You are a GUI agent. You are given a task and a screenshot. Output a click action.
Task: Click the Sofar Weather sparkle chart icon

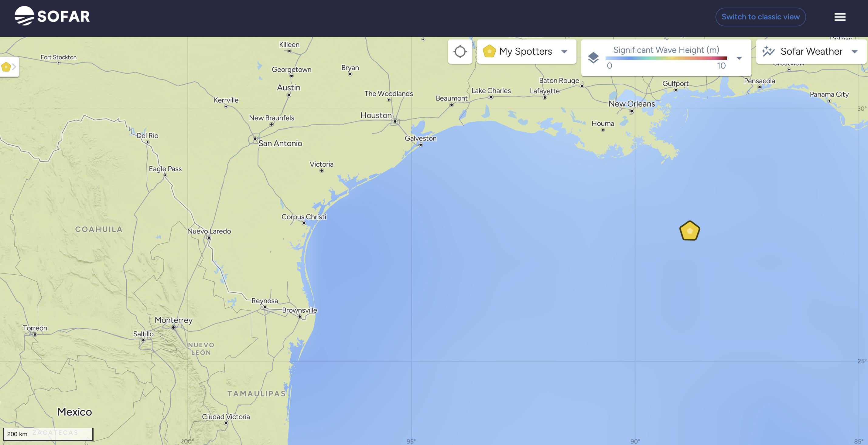coord(768,51)
